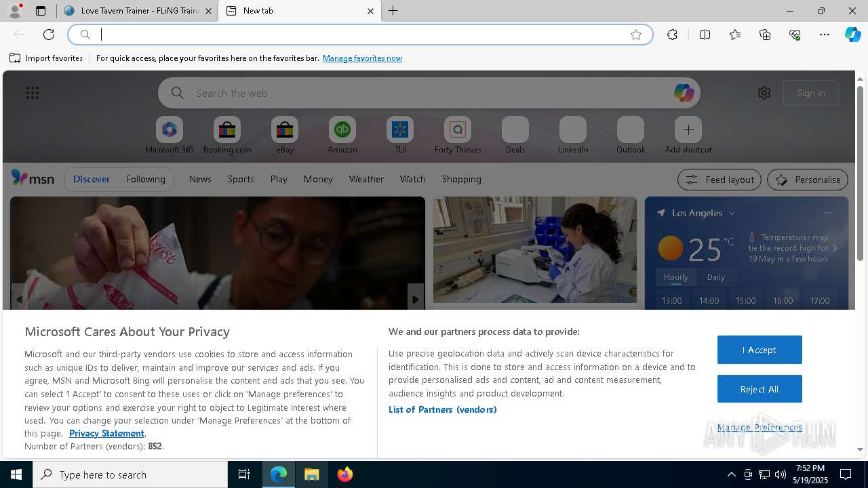Open the LinkedIn shortcut
Image resolution: width=868 pixels, height=488 pixels.
[573, 135]
